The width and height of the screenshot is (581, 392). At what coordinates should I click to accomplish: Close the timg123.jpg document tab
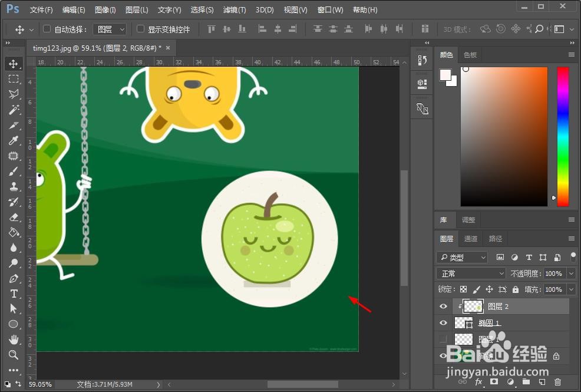tap(168, 48)
